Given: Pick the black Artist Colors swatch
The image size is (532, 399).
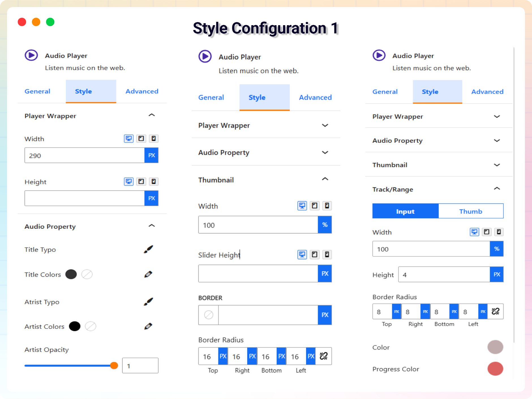Looking at the screenshot, I should point(75,326).
